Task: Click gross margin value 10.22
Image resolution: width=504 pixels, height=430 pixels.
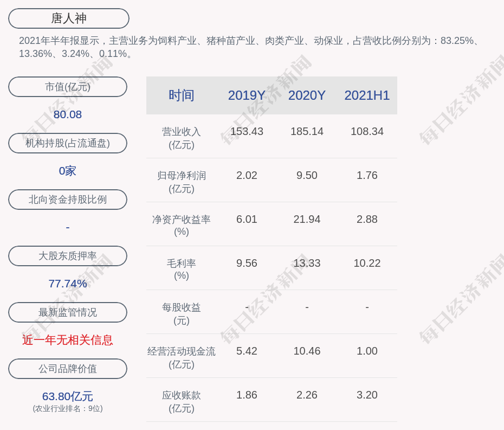Action: pos(367,264)
